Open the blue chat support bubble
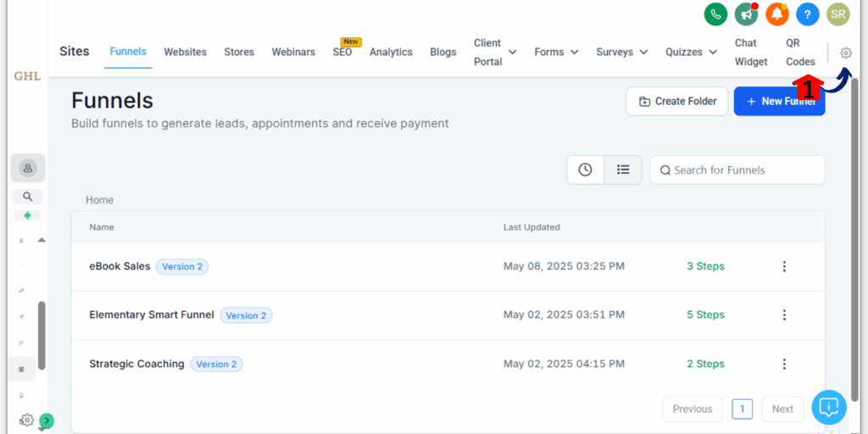The height and width of the screenshot is (434, 868). click(829, 408)
